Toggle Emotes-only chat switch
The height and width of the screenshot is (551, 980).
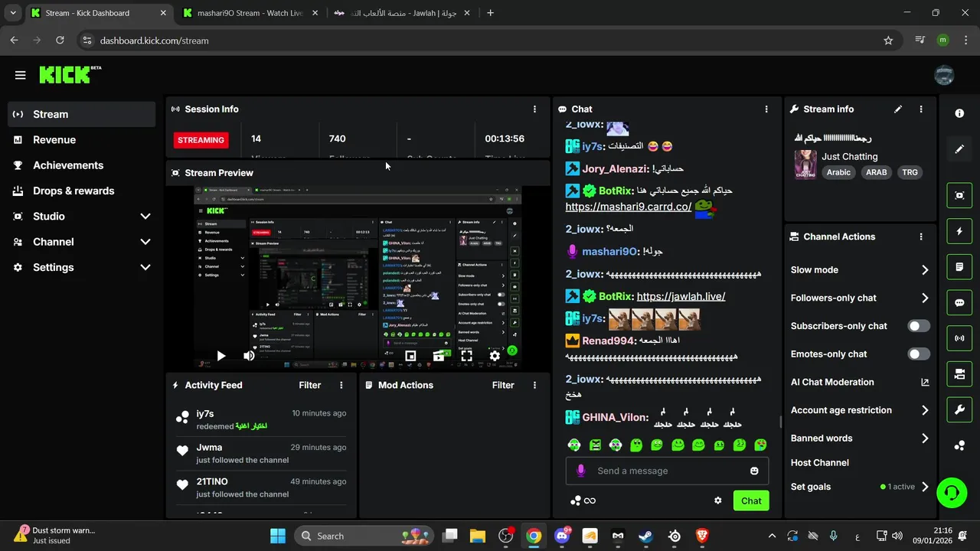919,354
